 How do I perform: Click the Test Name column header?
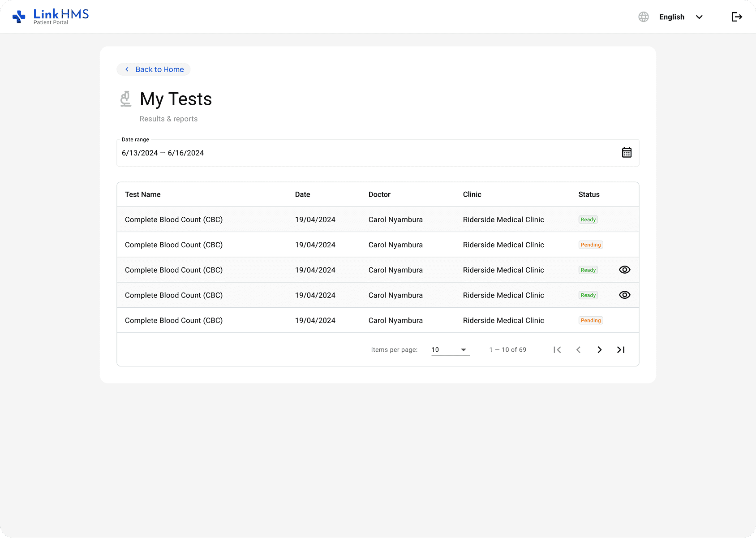coord(142,194)
